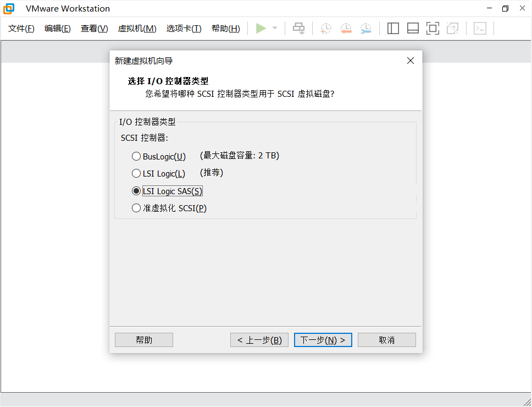Open the 选项卡(T) menu
Viewport: 532px width, 407px height.
(x=184, y=29)
